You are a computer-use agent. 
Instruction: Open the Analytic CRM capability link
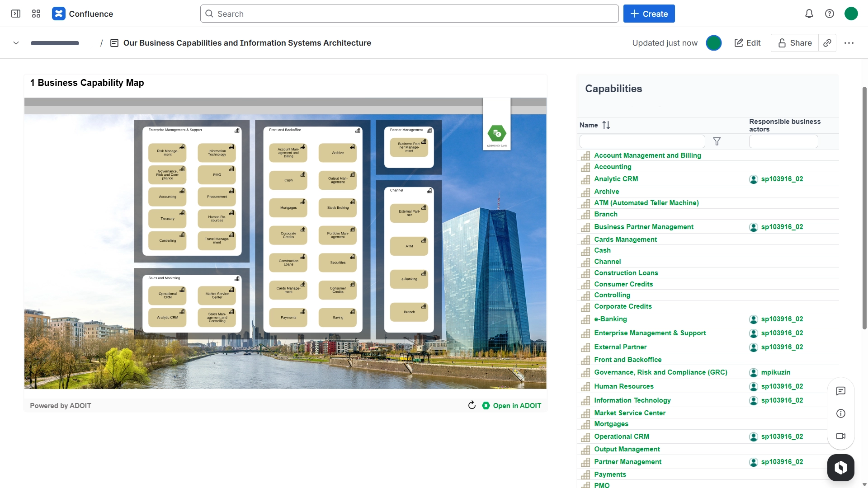point(616,179)
